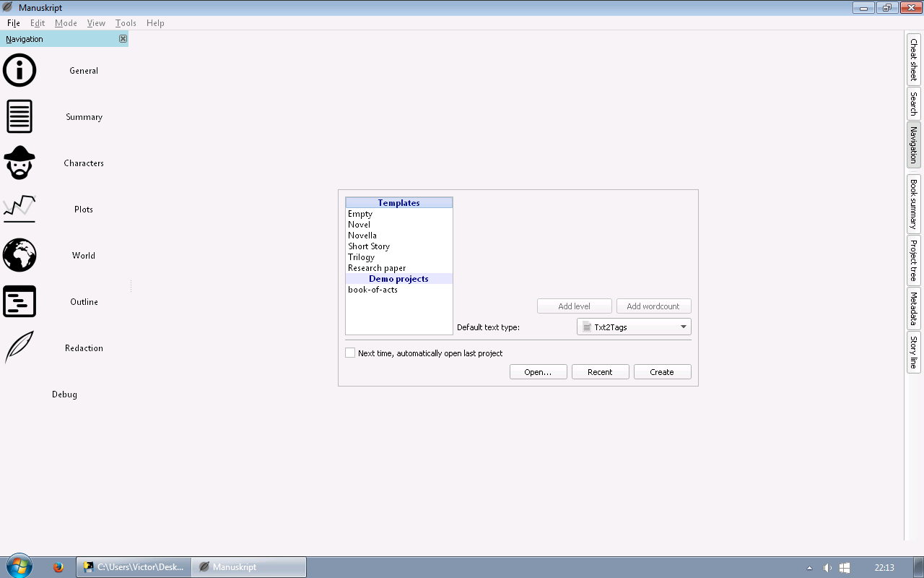This screenshot has height=578, width=924.
Task: Open the File menu
Action: [14, 23]
